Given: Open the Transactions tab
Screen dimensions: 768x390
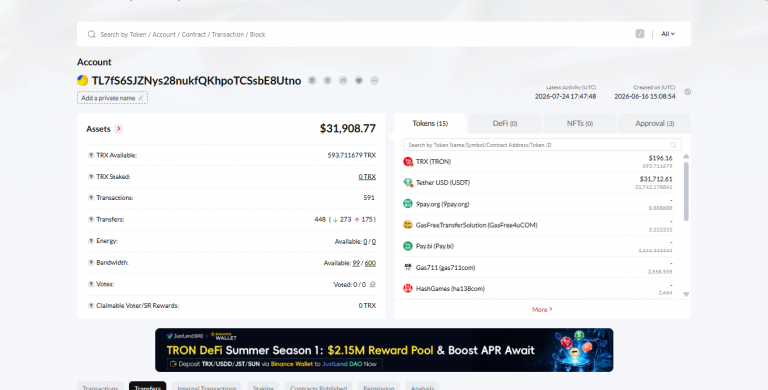Looking at the screenshot, I should point(100,386).
